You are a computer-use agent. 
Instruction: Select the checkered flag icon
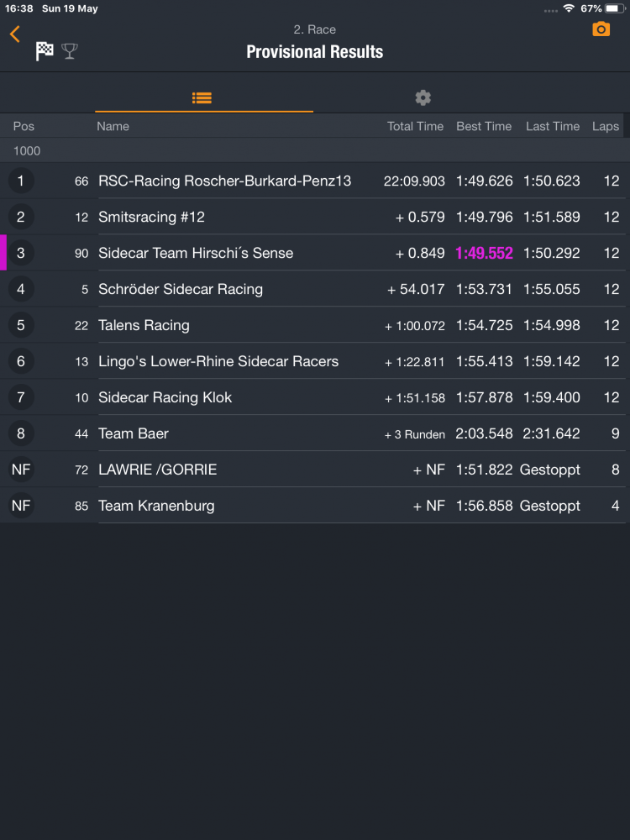(45, 51)
